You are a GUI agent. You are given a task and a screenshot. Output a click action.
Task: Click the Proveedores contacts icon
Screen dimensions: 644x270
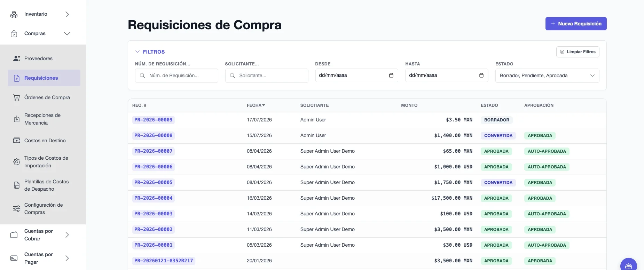click(x=17, y=58)
